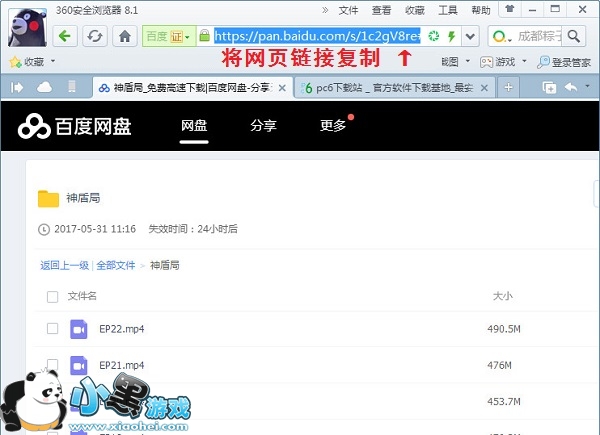Image resolution: width=600 pixels, height=435 pixels.
Task: Open the 查看 menu
Action: click(382, 10)
